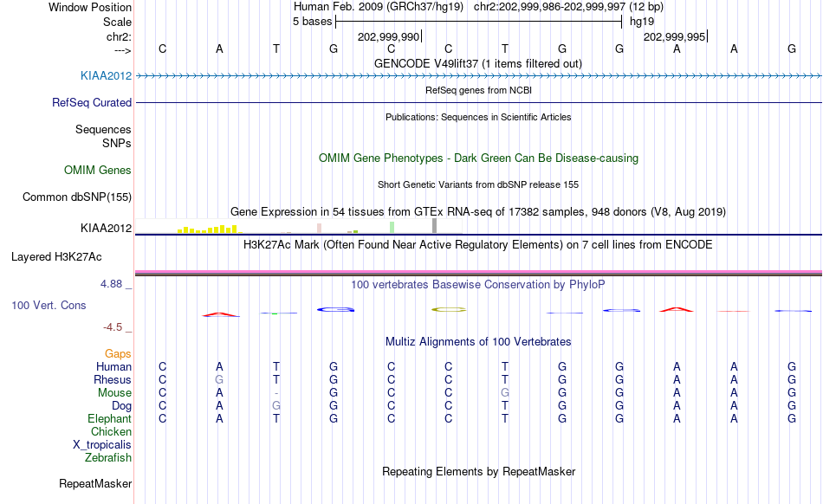Image resolution: width=823 pixels, height=504 pixels.
Task: Click the gray G in the Rhesus row
Action: pos(219,379)
